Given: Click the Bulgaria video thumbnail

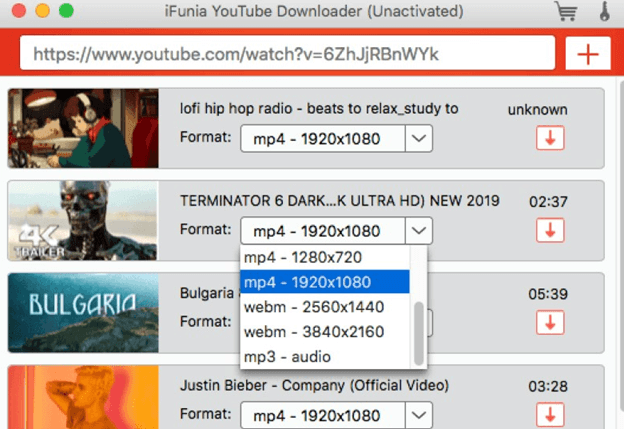Looking at the screenshot, I should (83, 313).
